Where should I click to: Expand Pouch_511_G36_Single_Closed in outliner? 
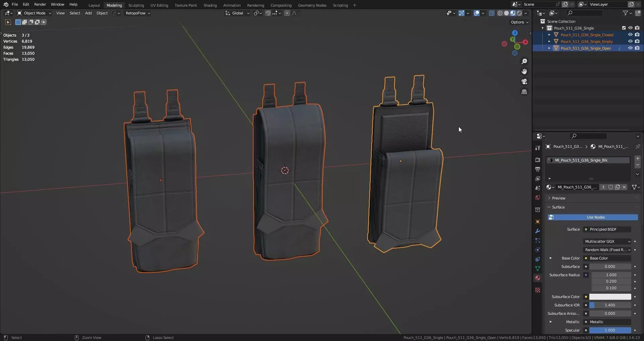549,35
